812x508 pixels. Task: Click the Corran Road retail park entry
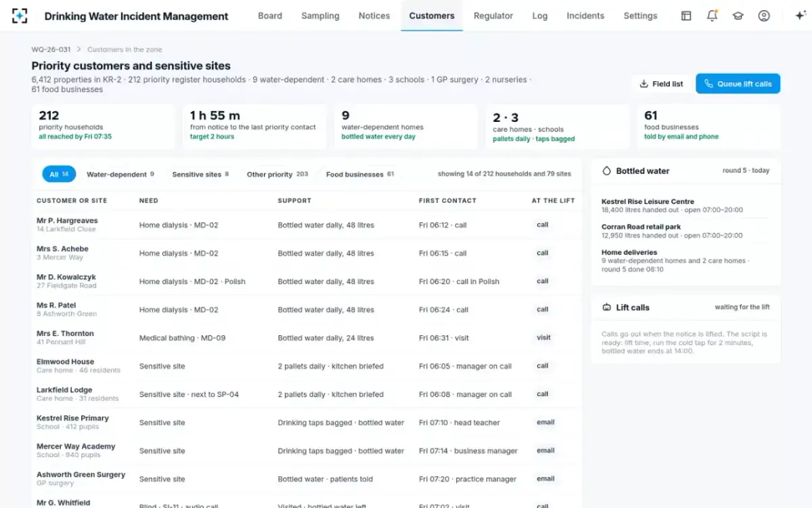(x=685, y=232)
